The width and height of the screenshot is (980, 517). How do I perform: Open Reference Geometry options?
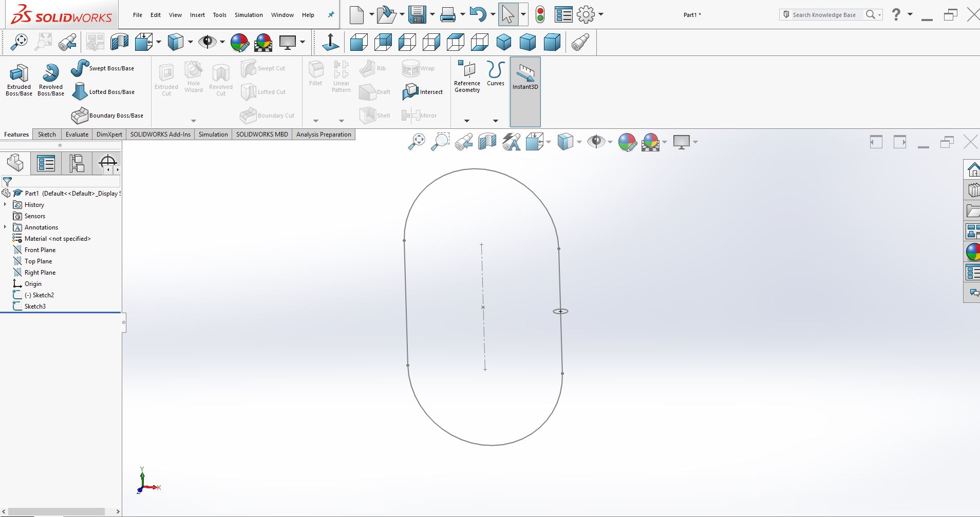(x=467, y=77)
